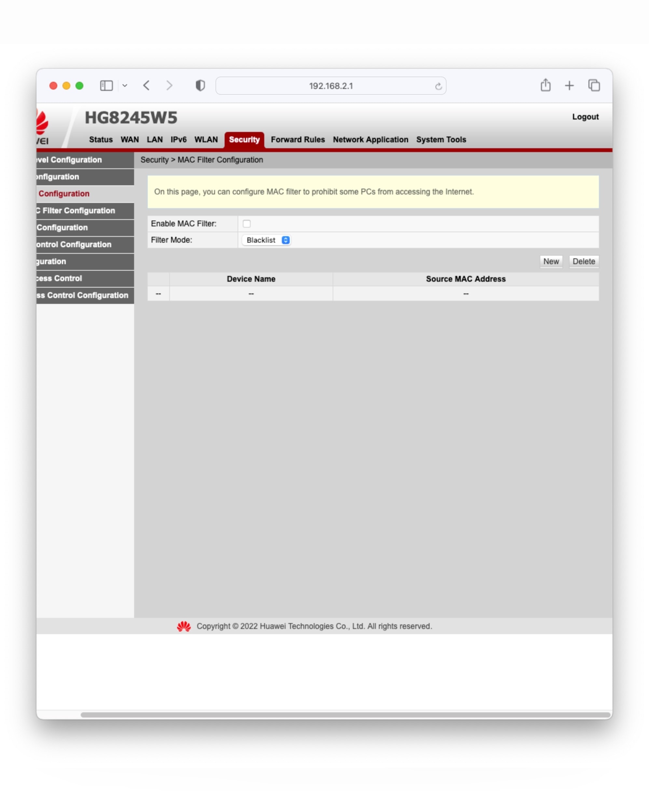Open 'cess Control' sidebar item
Viewport: 649px width, 812px height.
point(85,279)
